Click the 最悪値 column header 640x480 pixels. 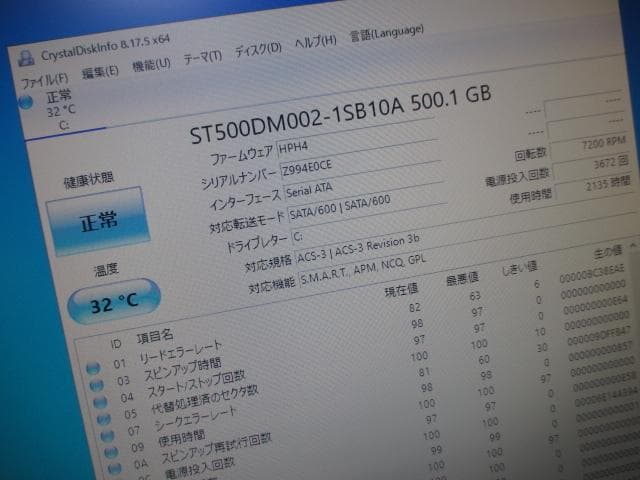pos(462,278)
